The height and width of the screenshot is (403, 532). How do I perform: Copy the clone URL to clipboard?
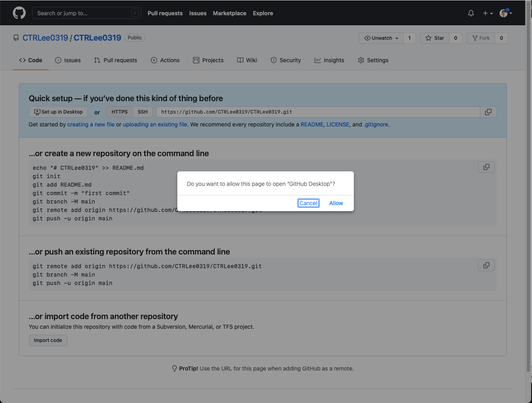(x=488, y=112)
